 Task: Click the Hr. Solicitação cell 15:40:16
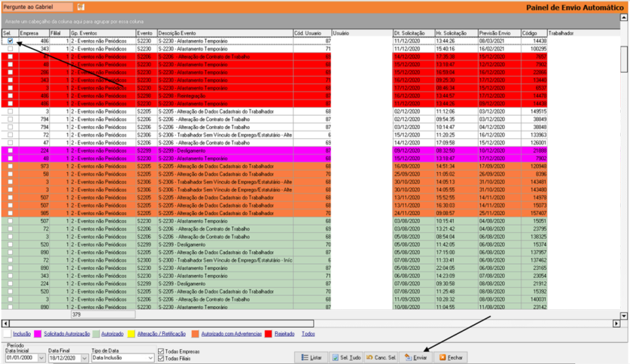pos(457,49)
